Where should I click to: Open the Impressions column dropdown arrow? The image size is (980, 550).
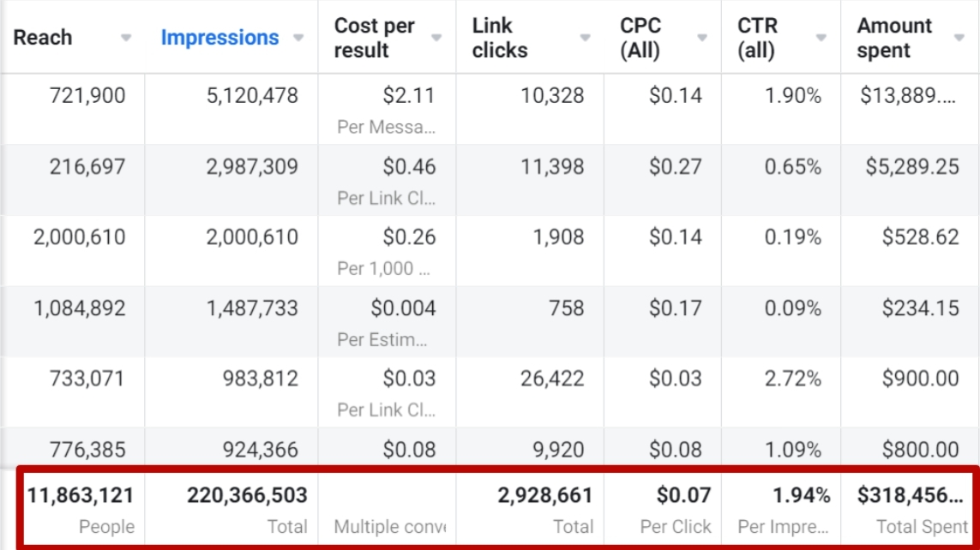click(298, 38)
